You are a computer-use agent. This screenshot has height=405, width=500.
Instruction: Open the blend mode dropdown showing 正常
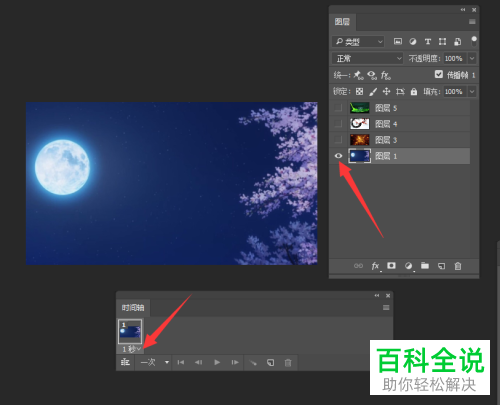367,58
